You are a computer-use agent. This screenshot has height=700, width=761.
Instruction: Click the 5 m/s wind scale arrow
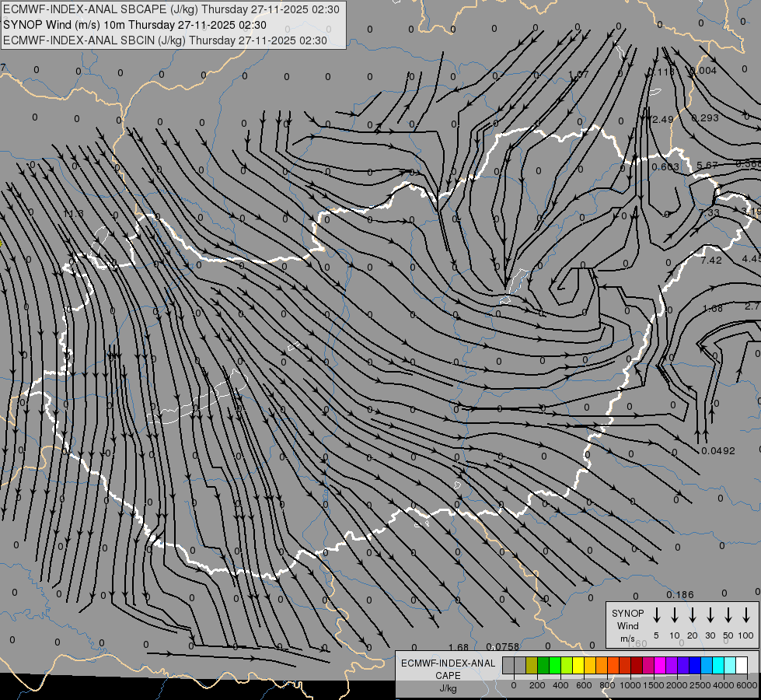657,615
